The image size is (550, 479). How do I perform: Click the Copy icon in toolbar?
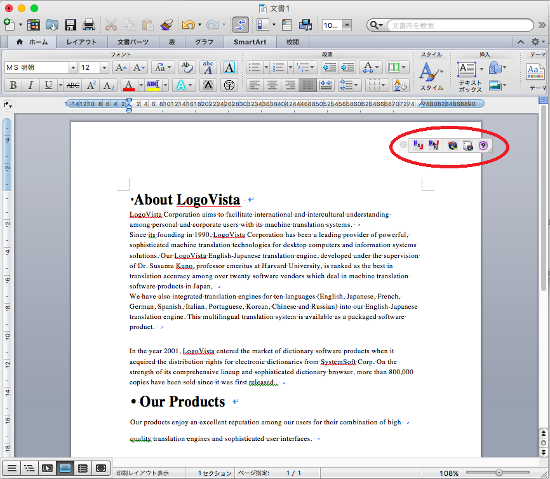pos(129,25)
